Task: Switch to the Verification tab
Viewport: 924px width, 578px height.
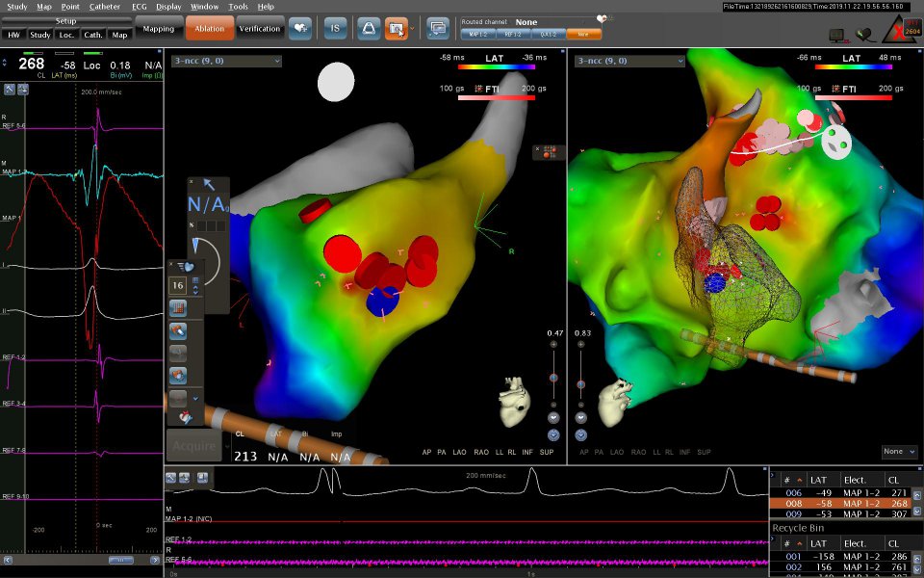Action: tap(260, 29)
